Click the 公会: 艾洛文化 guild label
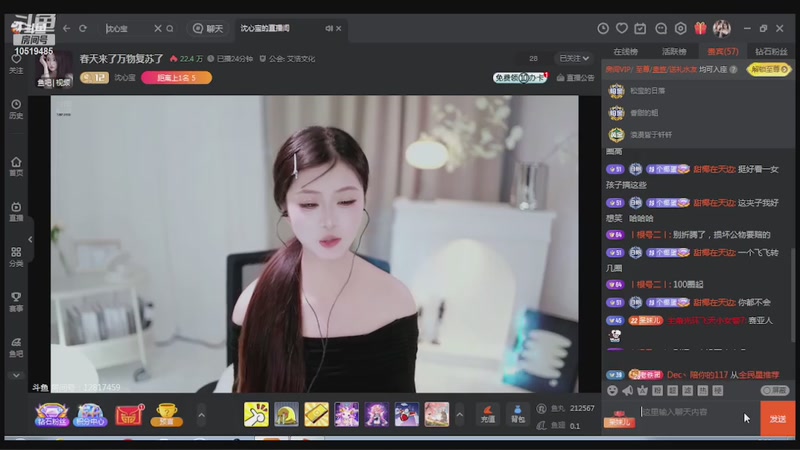 (x=288, y=59)
